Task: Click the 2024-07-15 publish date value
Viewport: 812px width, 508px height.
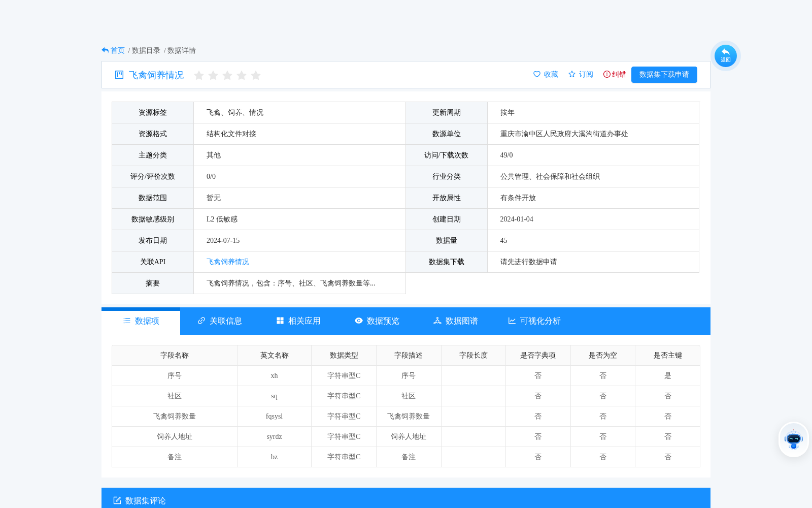Action: tap(223, 240)
